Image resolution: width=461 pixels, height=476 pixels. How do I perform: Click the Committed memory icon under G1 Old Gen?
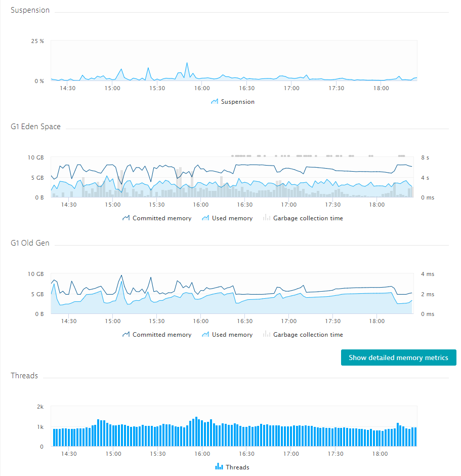125,334
